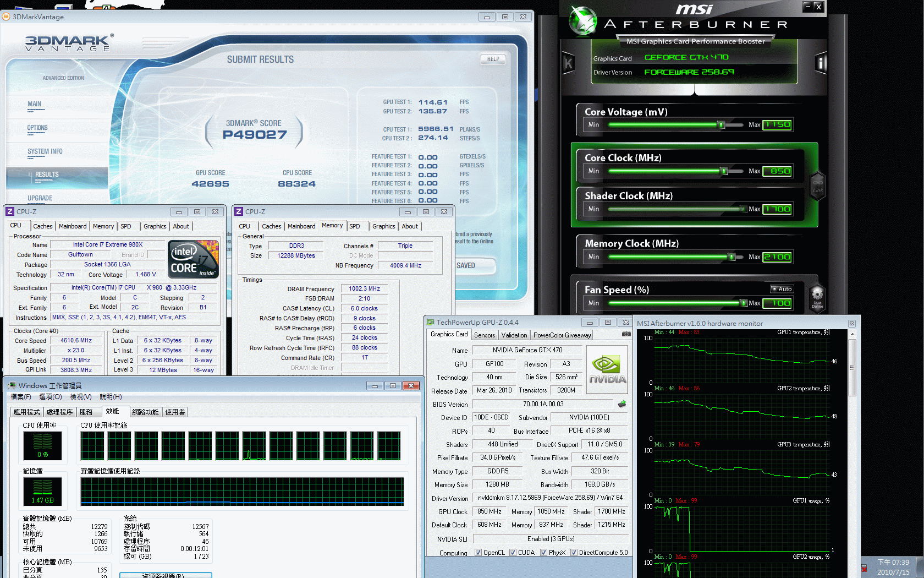The width and height of the screenshot is (924, 578).
Task: Click GPU Clock 850 MHz field in GPU-Z
Action: [x=490, y=511]
